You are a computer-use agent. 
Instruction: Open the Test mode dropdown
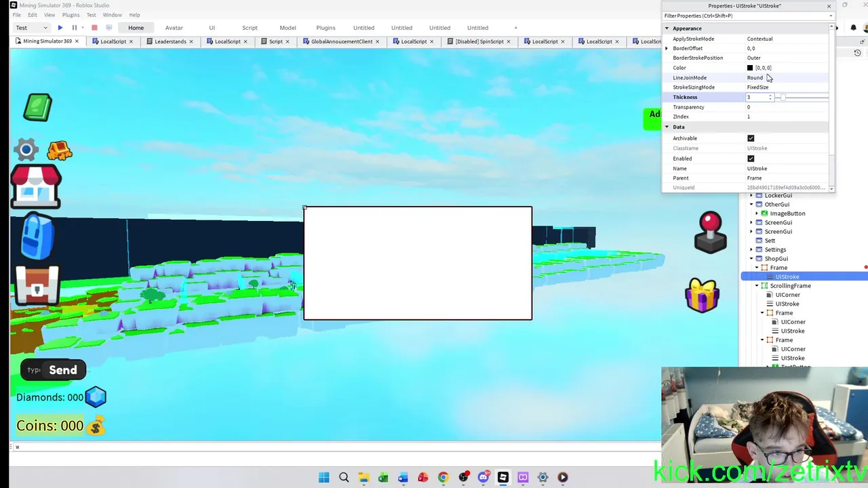click(32, 28)
